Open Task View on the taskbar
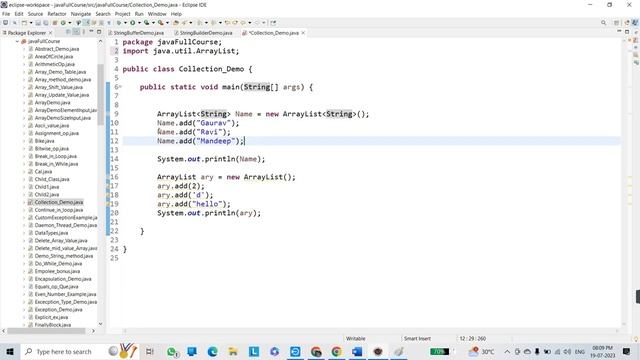This screenshot has height=360, width=640. (149, 351)
